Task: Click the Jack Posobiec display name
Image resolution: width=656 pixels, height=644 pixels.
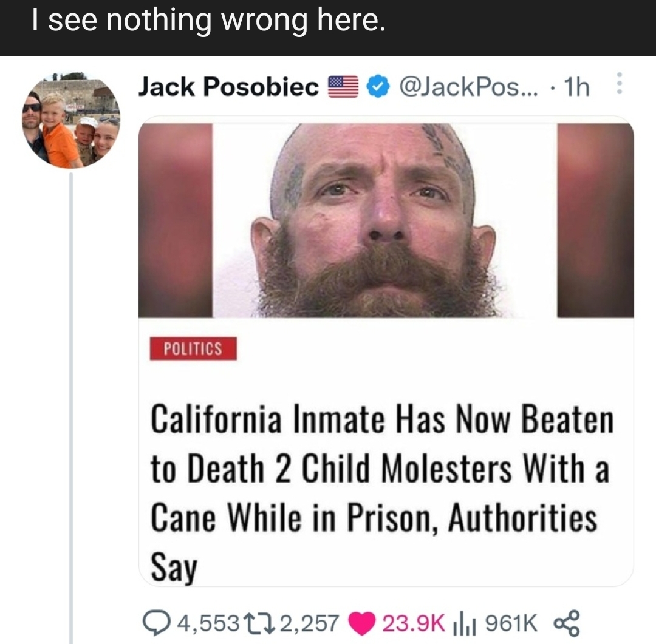Action: pyautogui.click(x=228, y=87)
